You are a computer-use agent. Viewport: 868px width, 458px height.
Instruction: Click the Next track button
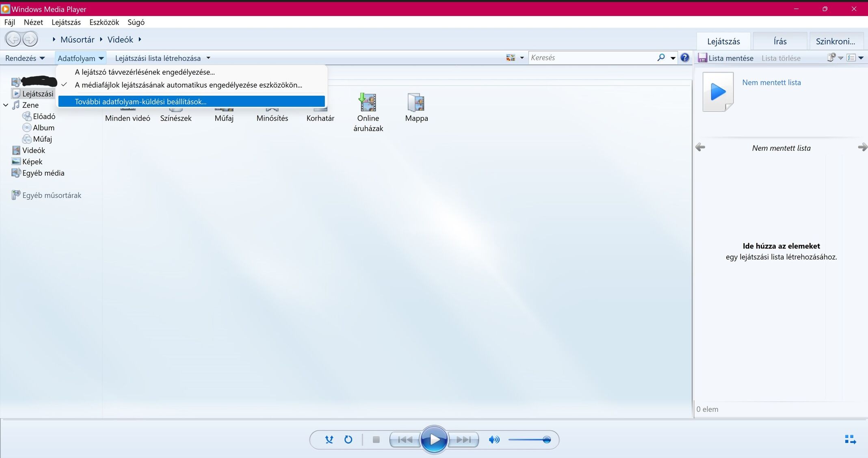pos(463,440)
